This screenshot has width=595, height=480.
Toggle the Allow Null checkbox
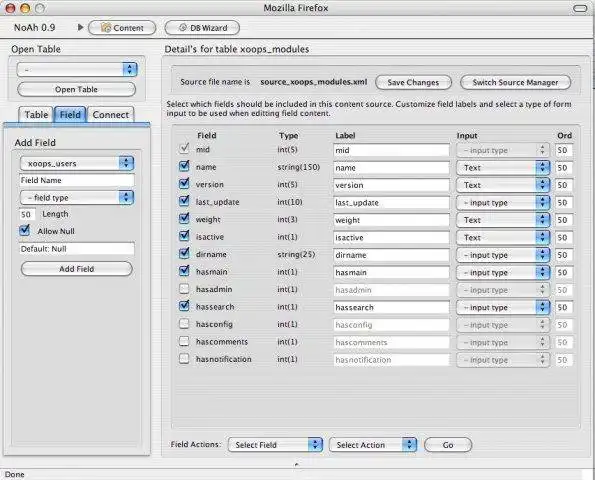tap(25, 230)
